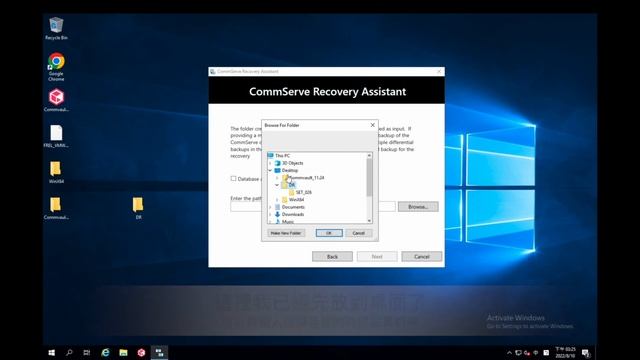This screenshot has width=640, height=360.
Task: Select 3D Objects in folder tree
Action: coord(292,163)
